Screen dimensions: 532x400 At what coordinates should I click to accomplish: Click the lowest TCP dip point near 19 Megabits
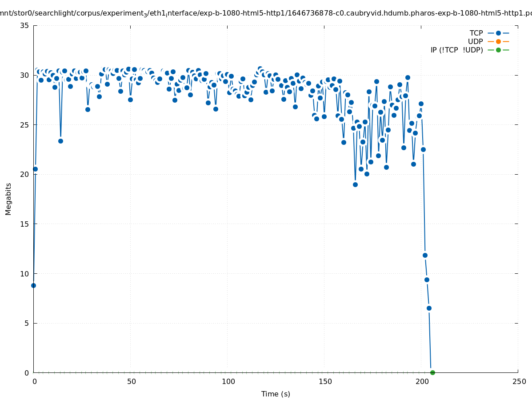[355, 184]
